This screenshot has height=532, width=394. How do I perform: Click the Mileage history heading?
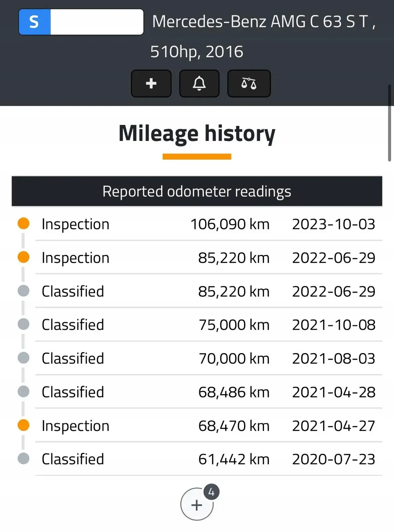(197, 133)
